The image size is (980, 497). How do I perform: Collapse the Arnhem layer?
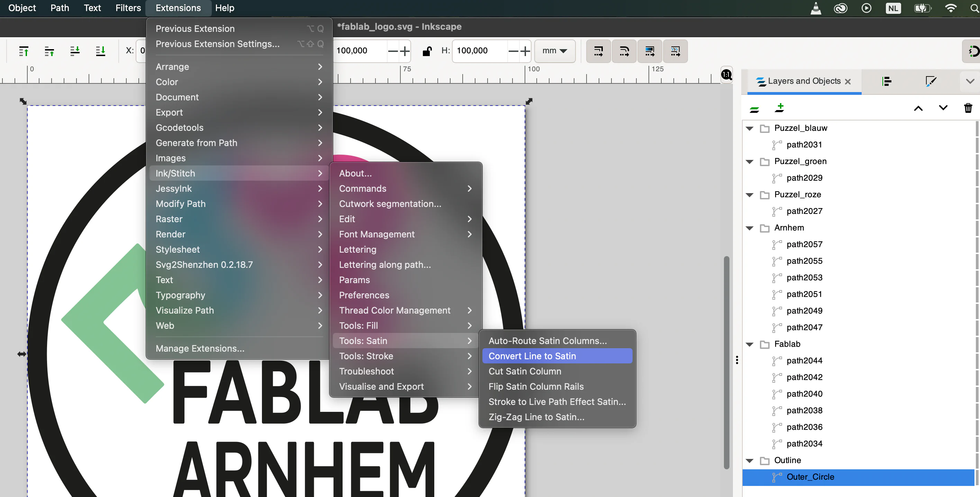click(x=750, y=228)
